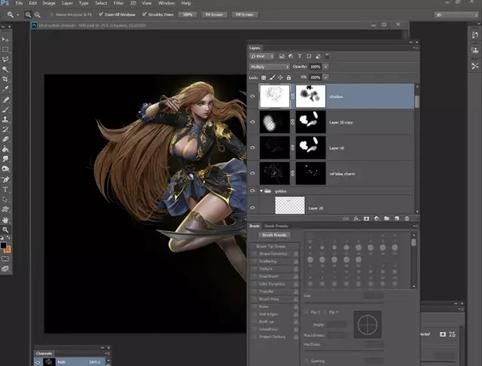Select the Crop tool

5,79
